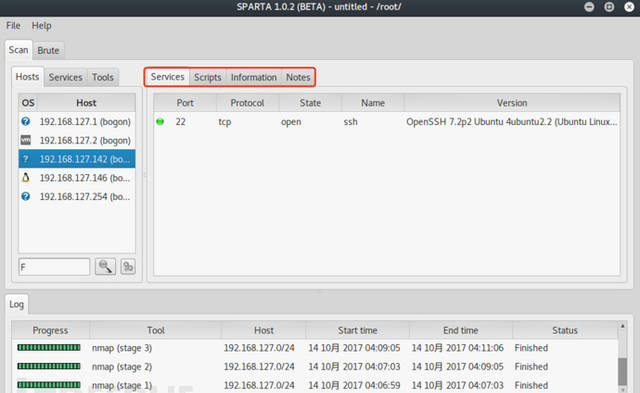The width and height of the screenshot is (640, 393).
Task: Select the Log tab
Action: [16, 304]
